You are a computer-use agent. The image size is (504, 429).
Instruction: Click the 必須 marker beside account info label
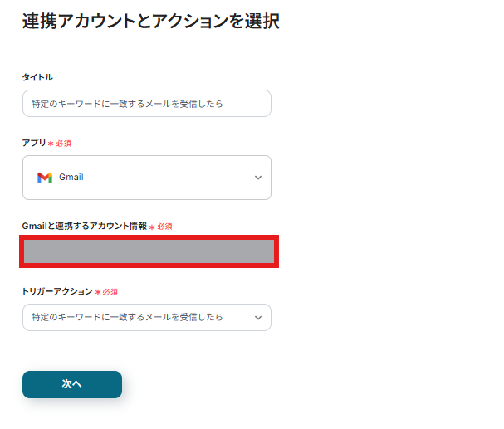point(164,227)
